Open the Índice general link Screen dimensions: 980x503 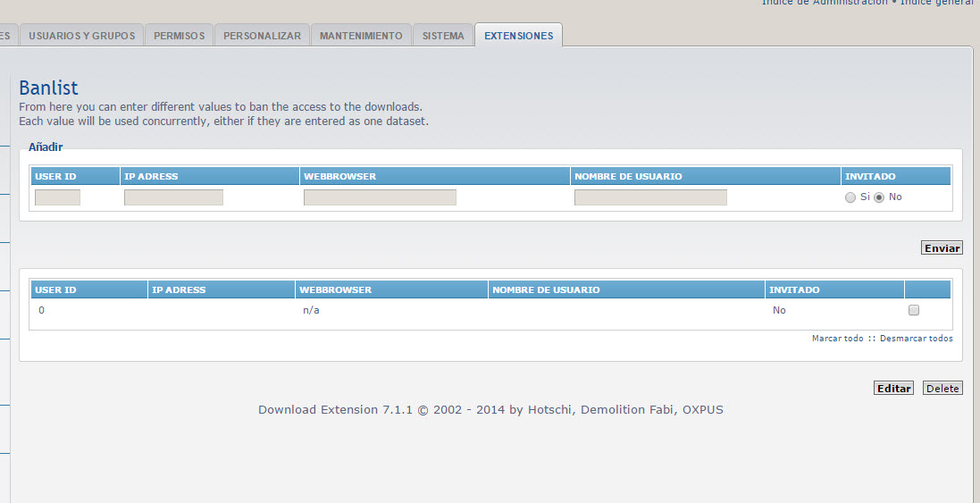point(936,3)
